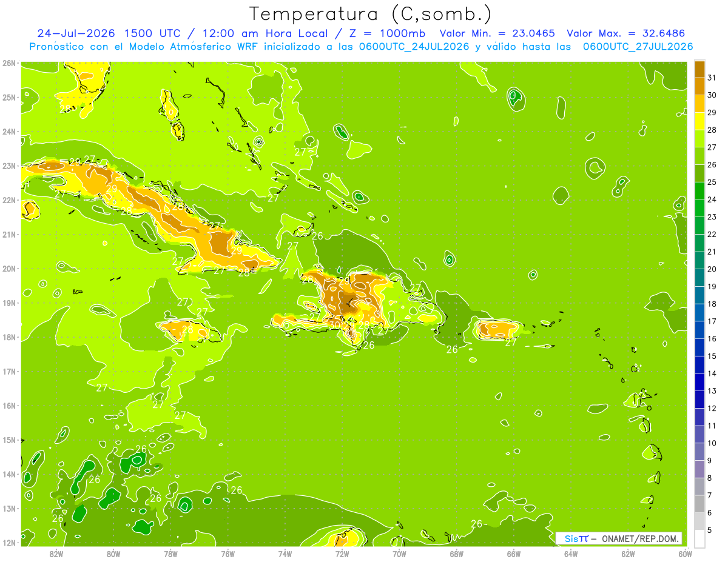Click the 82W longitude label

56,554
